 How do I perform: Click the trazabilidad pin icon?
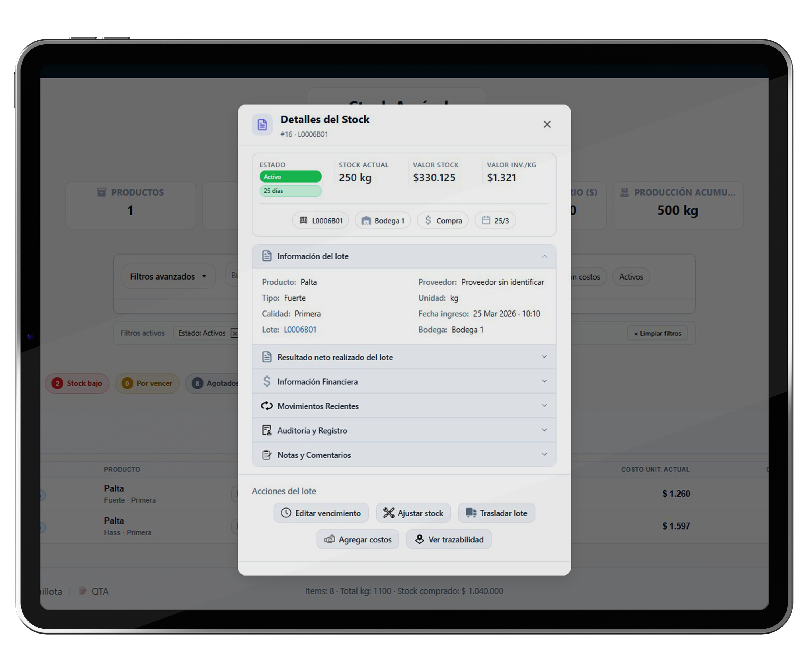[419, 539]
